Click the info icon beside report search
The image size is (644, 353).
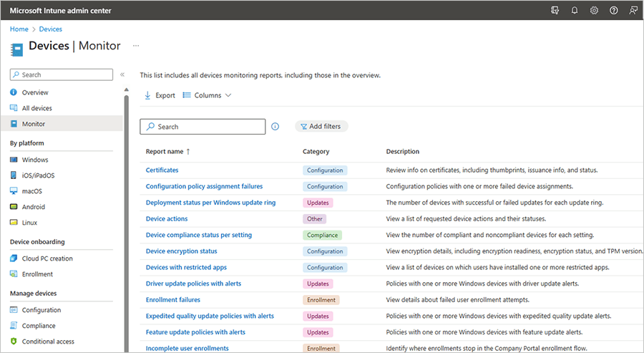coord(275,127)
